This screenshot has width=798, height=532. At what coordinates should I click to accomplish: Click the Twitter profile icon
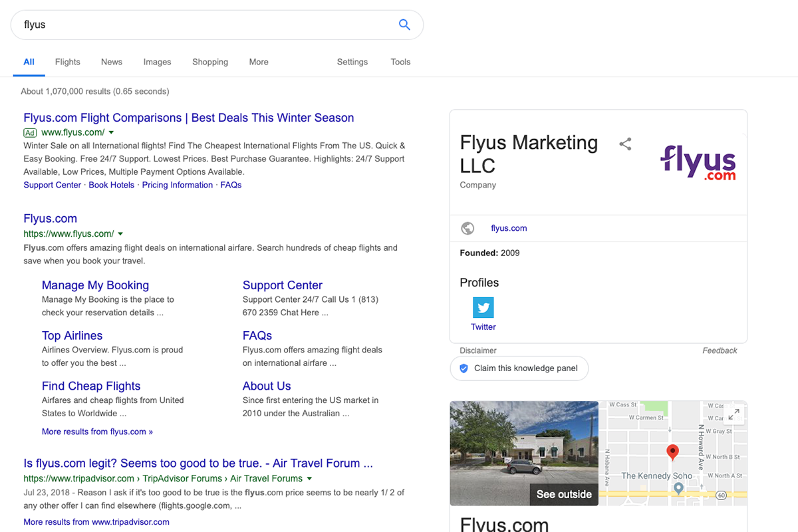coord(483,308)
